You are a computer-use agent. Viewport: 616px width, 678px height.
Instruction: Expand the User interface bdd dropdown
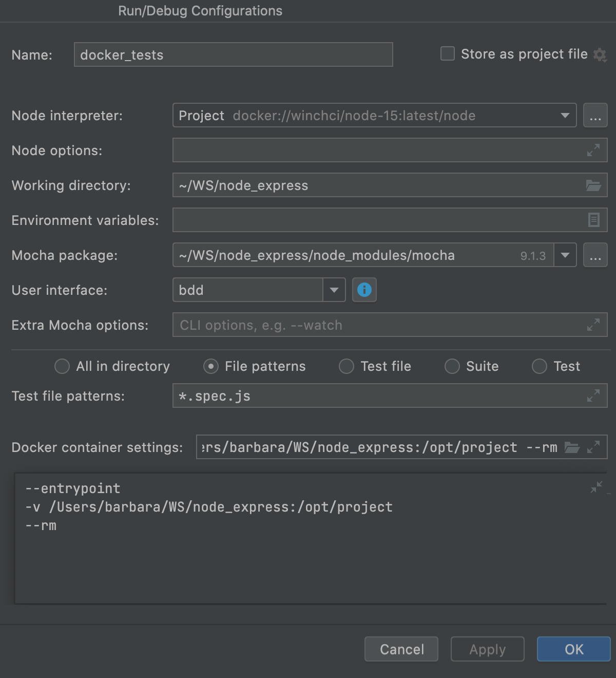(x=334, y=290)
